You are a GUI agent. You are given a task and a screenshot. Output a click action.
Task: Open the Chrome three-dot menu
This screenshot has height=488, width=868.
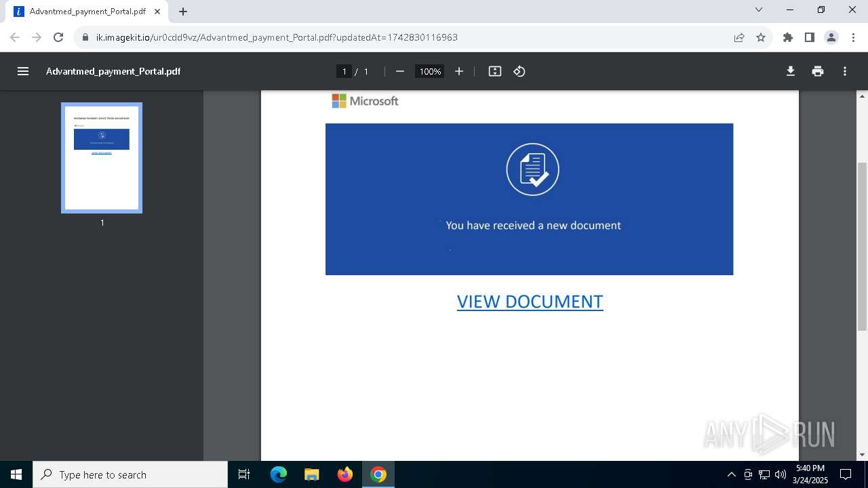(x=853, y=37)
